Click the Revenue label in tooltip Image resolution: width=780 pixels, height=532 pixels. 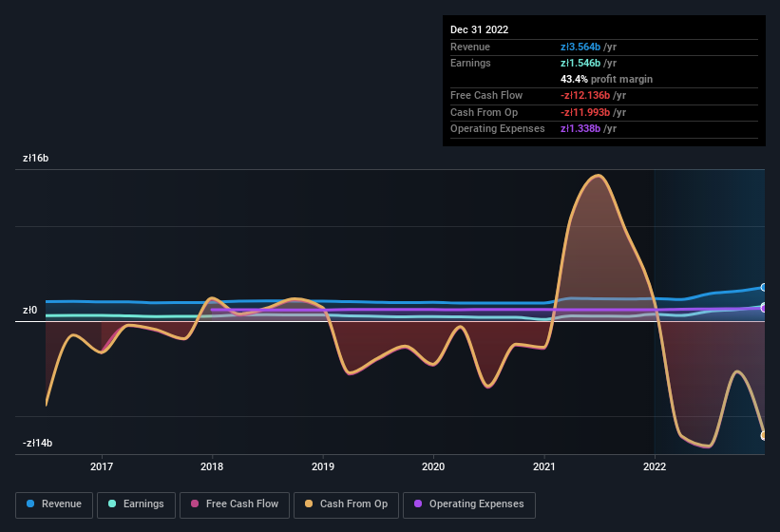pos(470,47)
